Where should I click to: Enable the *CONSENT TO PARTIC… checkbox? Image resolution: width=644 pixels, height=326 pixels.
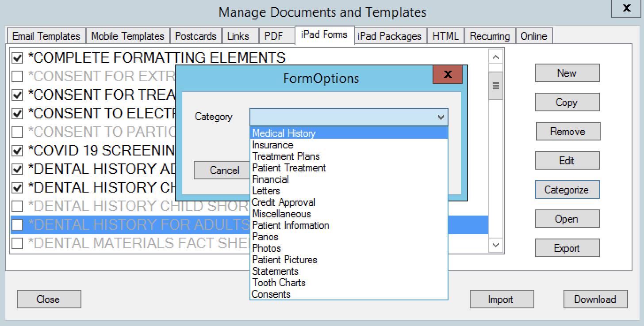[x=17, y=132]
